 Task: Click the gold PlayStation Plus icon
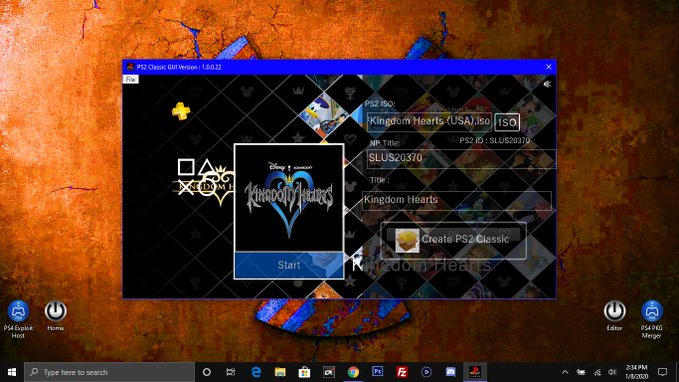[x=181, y=111]
